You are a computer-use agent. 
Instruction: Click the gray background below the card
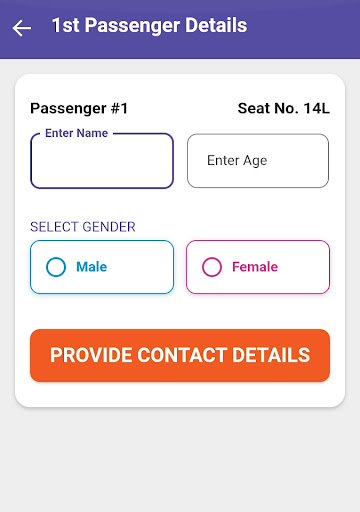point(180,460)
